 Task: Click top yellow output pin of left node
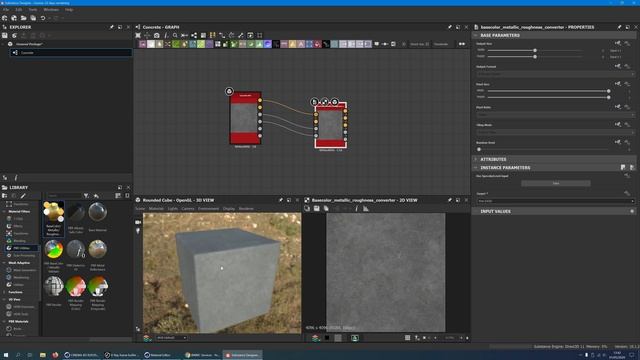click(260, 100)
